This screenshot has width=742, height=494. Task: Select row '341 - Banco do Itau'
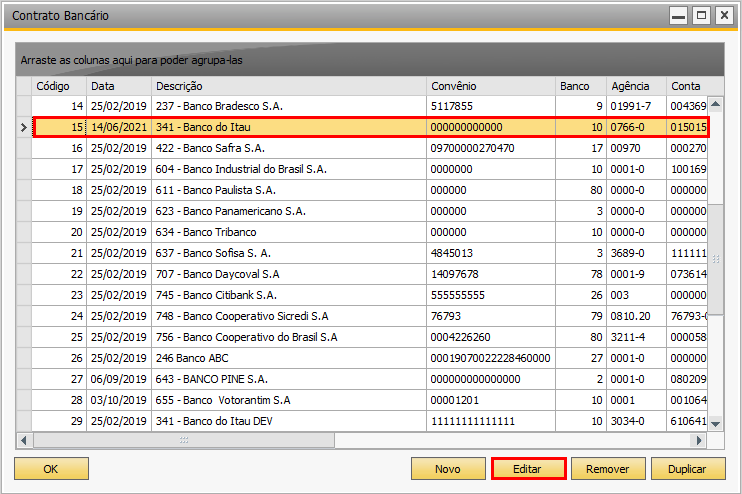click(x=370, y=127)
